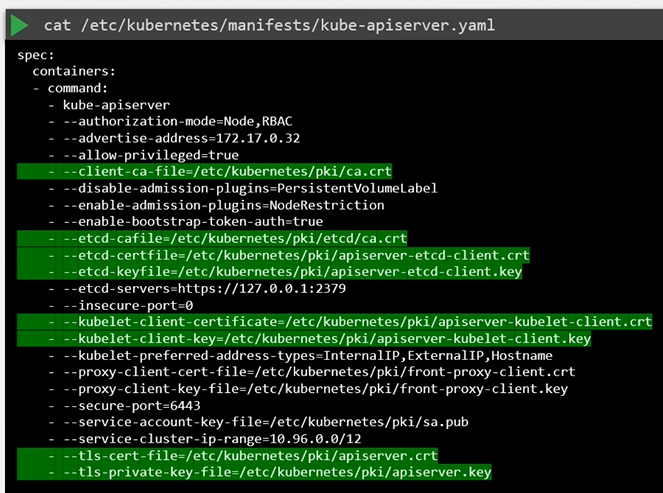This screenshot has height=493, width=663.
Task: Click the highlighted --kubelet-client-certificate line
Action: [356, 322]
